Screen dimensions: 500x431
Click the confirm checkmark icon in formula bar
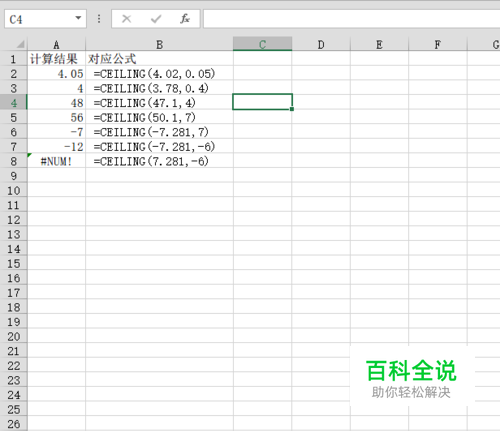coord(156,19)
